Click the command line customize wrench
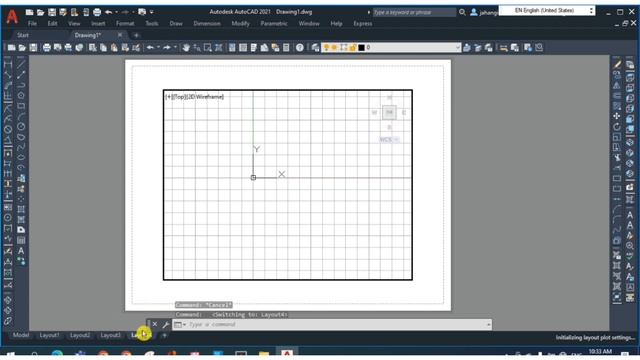The width and height of the screenshot is (640, 360). (165, 324)
